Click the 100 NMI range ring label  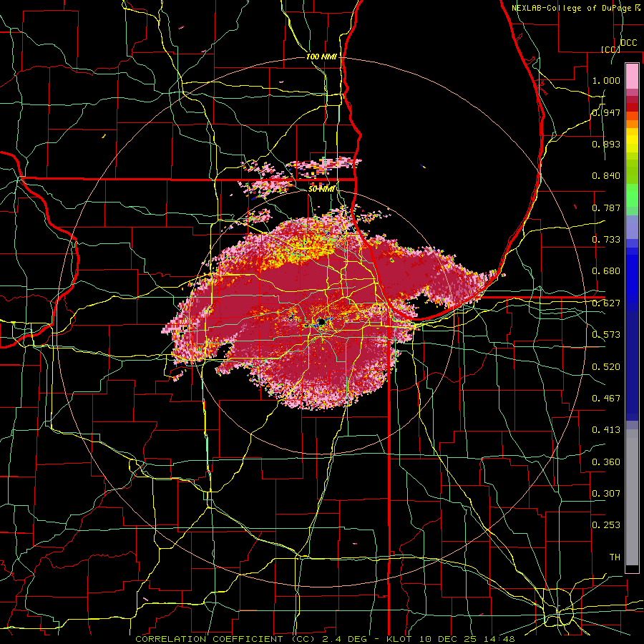point(321,57)
